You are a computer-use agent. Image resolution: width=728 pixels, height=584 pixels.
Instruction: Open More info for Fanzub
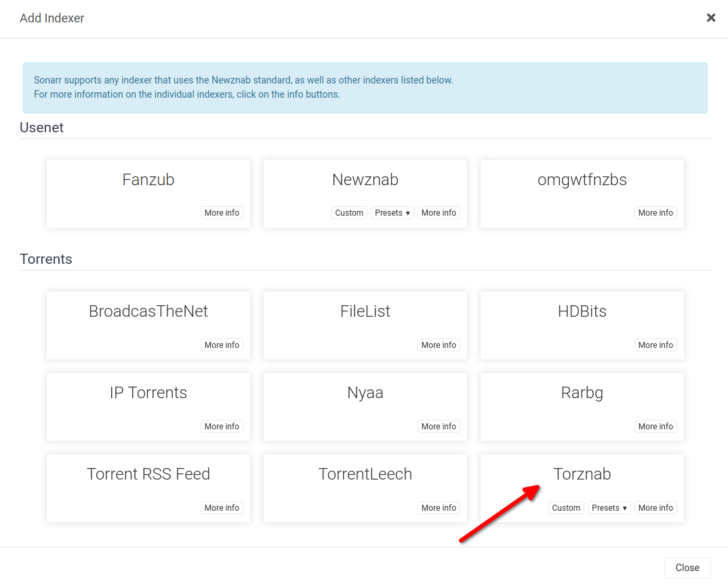point(222,213)
